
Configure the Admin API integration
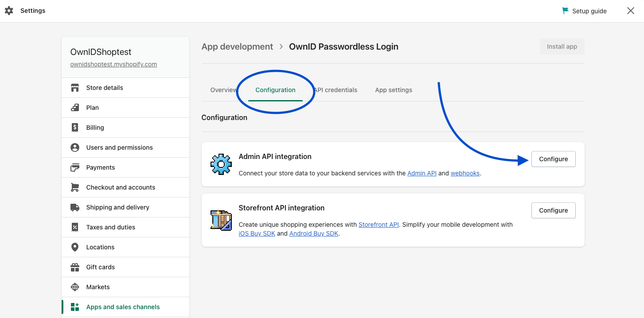pyautogui.click(x=553, y=159)
